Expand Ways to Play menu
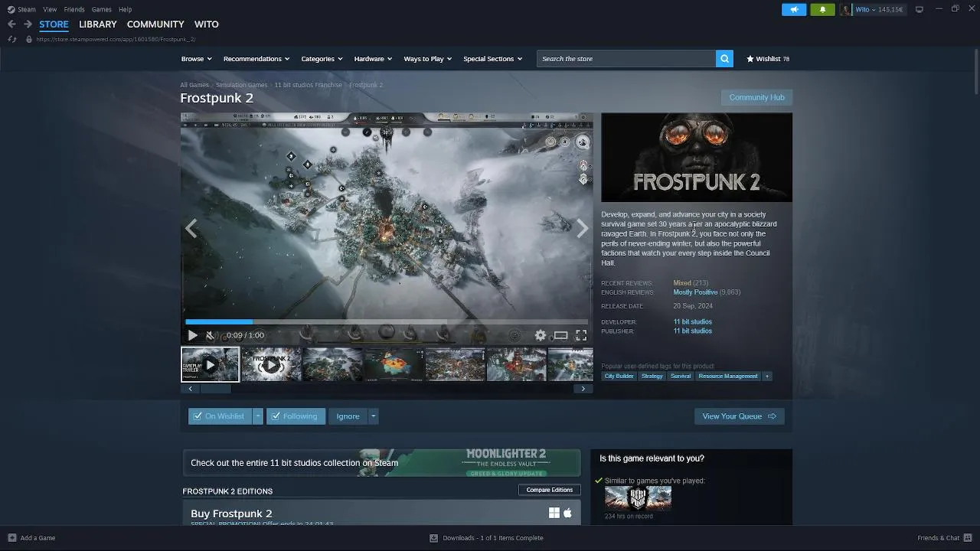980x551 pixels. 427,59
